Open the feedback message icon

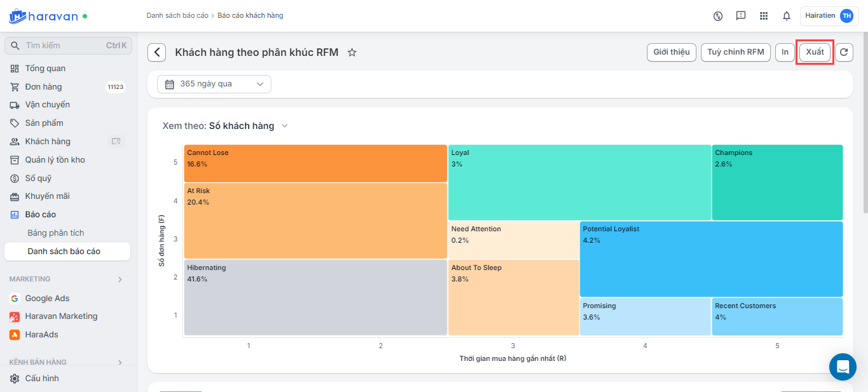tap(741, 16)
